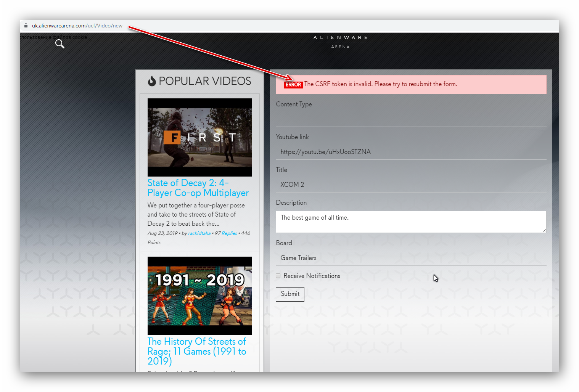Click the Receive Notifications label

click(x=312, y=276)
